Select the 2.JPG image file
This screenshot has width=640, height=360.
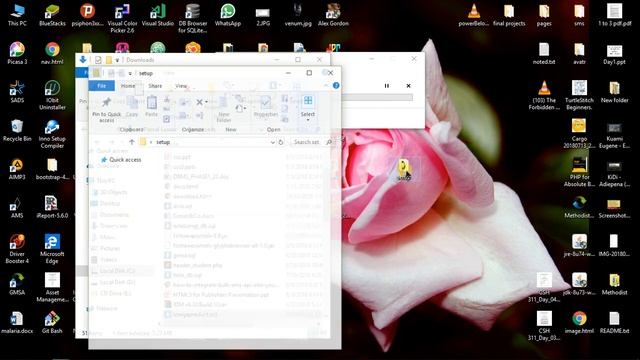263,16
